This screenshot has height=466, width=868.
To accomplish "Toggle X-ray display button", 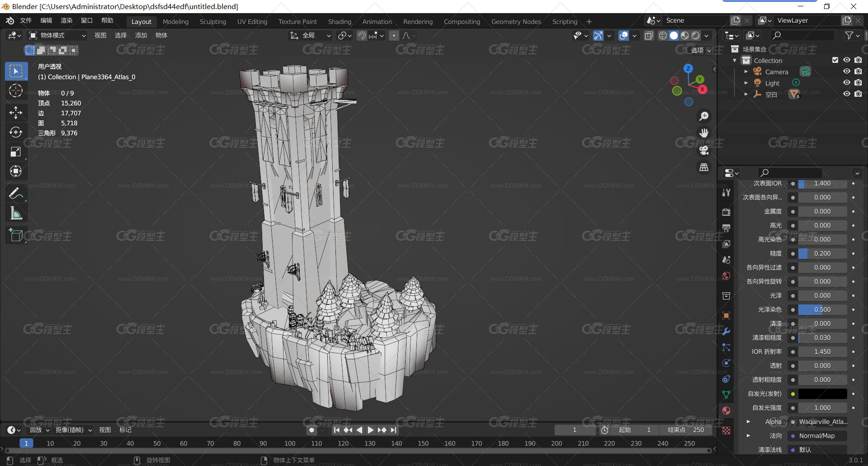I will (x=649, y=35).
